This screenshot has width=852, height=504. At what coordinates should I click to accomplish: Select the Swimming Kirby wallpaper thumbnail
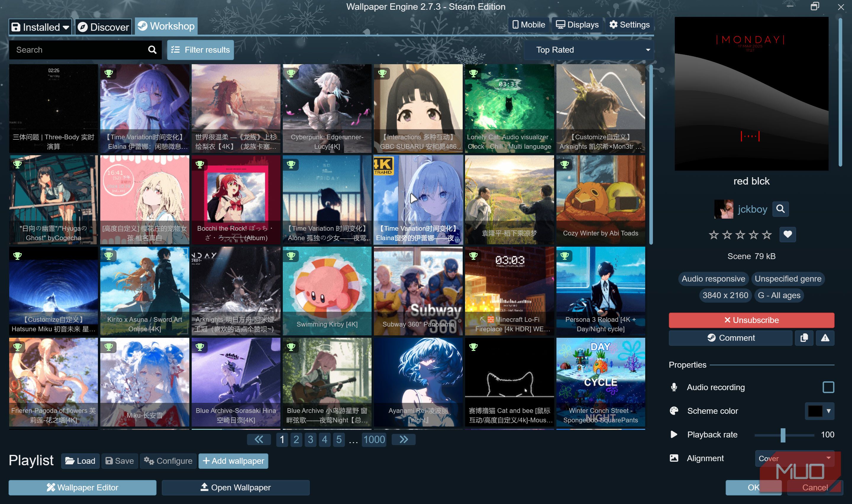pyautogui.click(x=327, y=291)
